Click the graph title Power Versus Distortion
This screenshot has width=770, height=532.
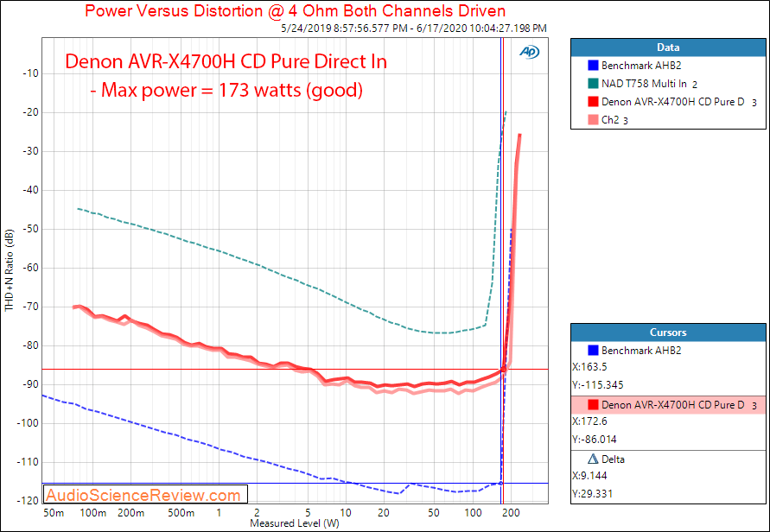[x=295, y=11]
